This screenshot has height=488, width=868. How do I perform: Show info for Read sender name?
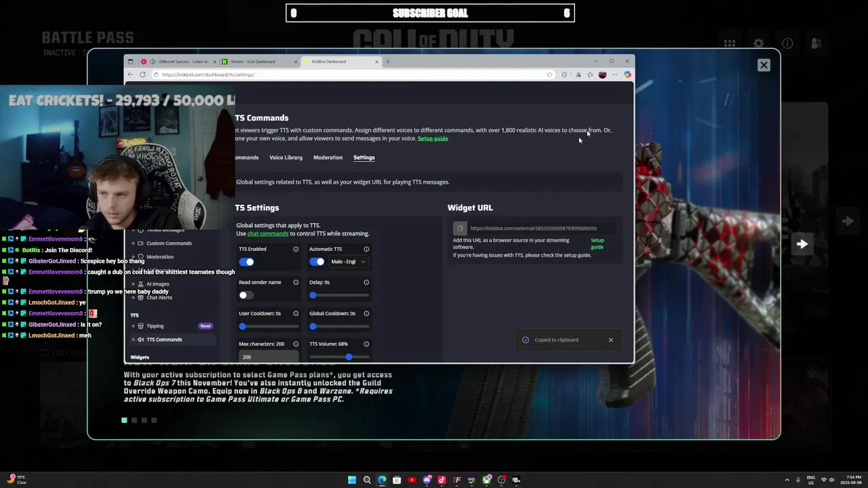pyautogui.click(x=296, y=282)
